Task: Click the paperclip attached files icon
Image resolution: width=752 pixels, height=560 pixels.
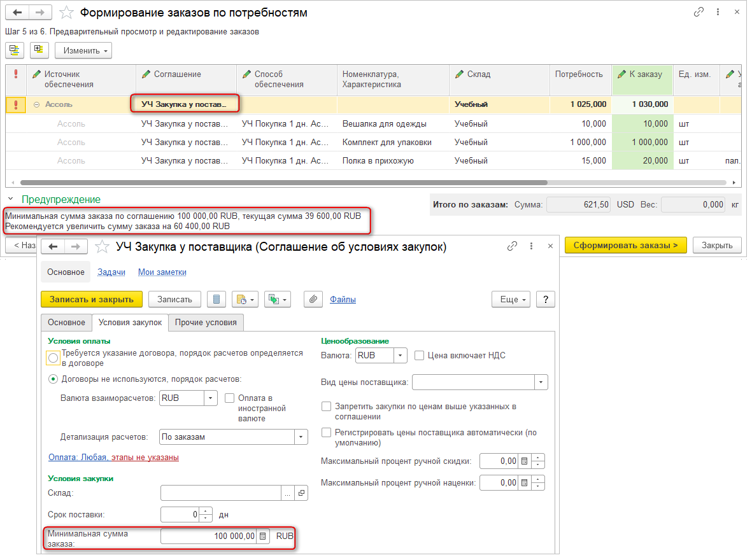Action: click(x=313, y=299)
